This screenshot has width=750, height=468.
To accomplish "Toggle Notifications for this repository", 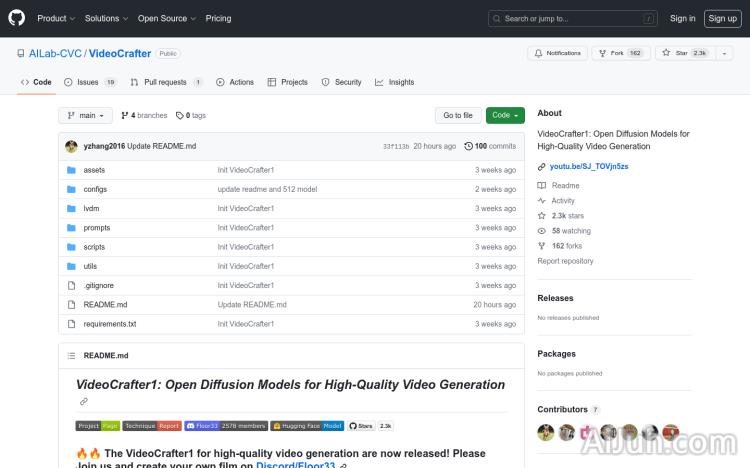I will pyautogui.click(x=557, y=53).
